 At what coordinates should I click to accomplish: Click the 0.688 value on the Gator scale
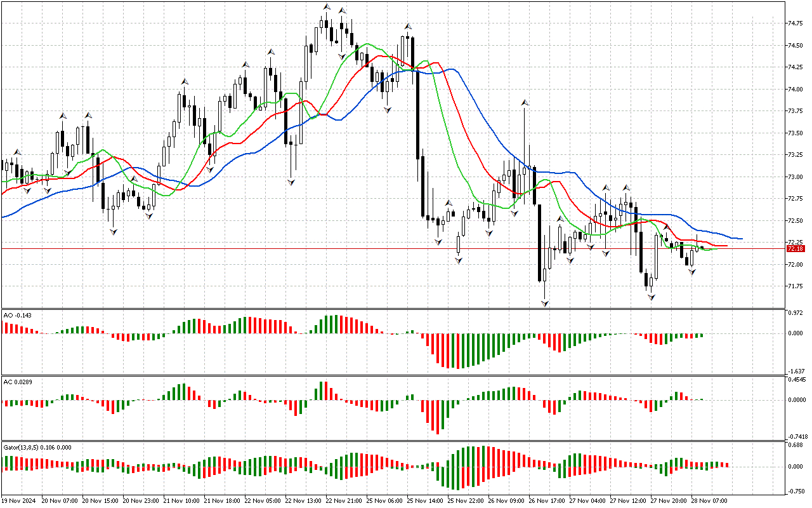tap(795, 445)
